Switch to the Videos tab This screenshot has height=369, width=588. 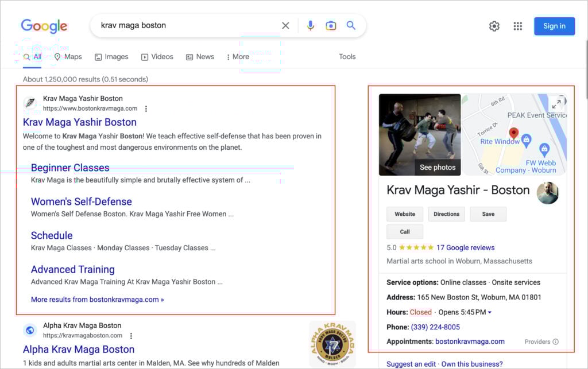pyautogui.click(x=157, y=57)
